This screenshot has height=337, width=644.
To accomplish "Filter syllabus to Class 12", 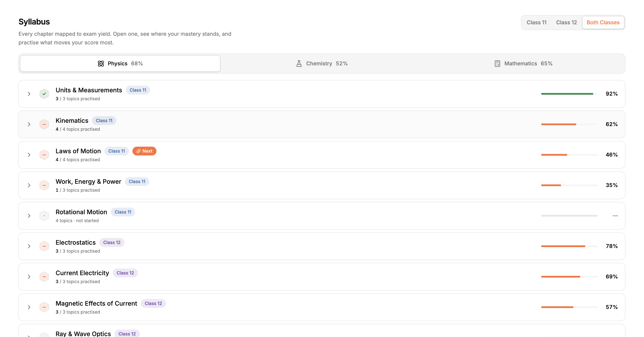I will (566, 23).
